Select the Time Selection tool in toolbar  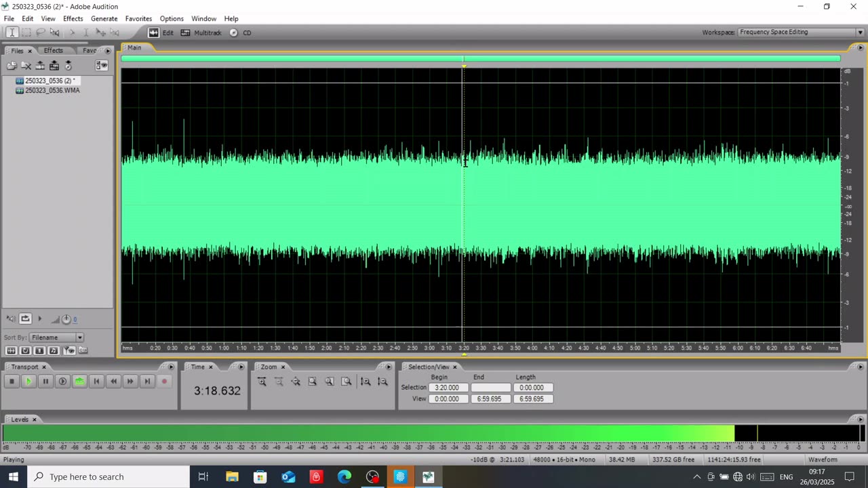[x=12, y=33]
